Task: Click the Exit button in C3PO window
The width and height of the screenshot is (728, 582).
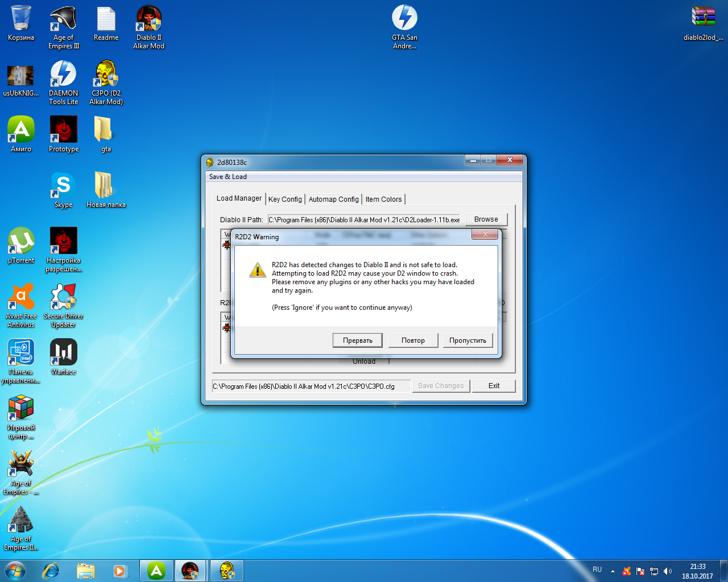Action: point(494,386)
